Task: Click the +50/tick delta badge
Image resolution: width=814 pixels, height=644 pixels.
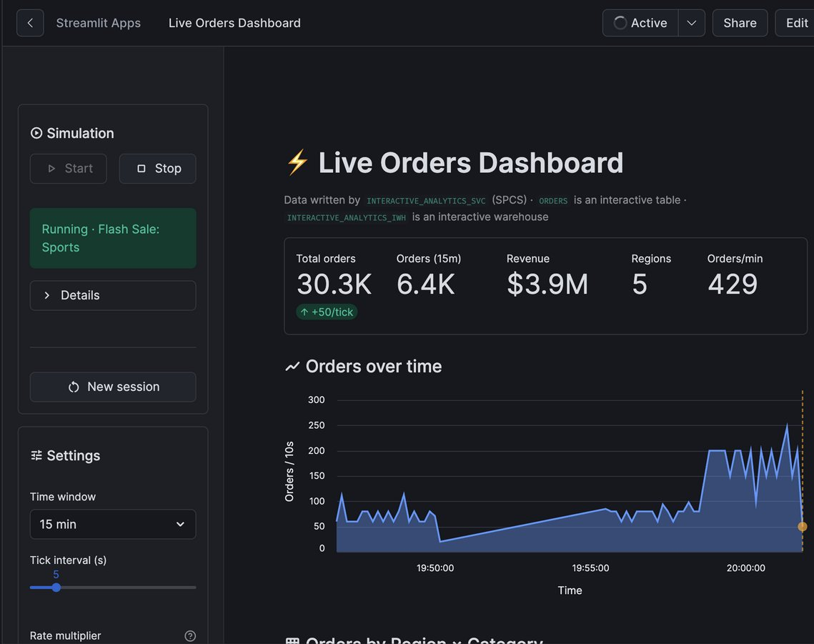Action: click(327, 312)
